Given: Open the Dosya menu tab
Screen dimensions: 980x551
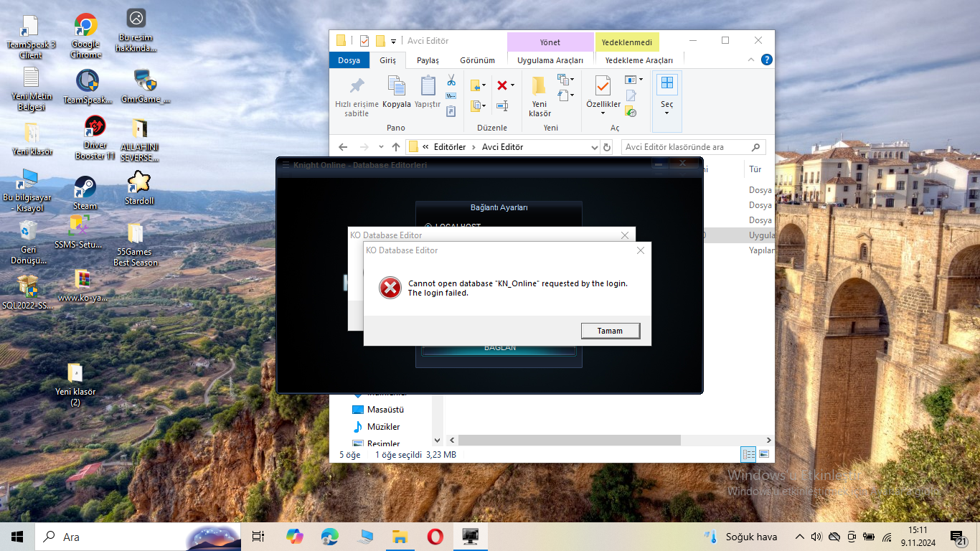Looking at the screenshot, I should pyautogui.click(x=349, y=61).
